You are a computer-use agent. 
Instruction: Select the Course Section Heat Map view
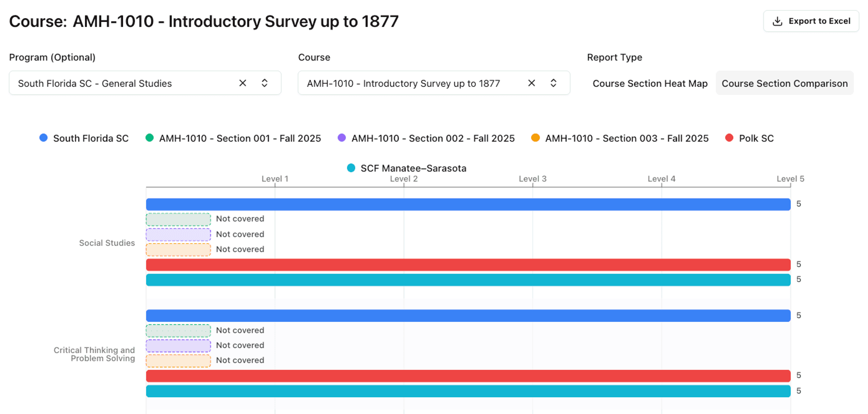(x=650, y=83)
